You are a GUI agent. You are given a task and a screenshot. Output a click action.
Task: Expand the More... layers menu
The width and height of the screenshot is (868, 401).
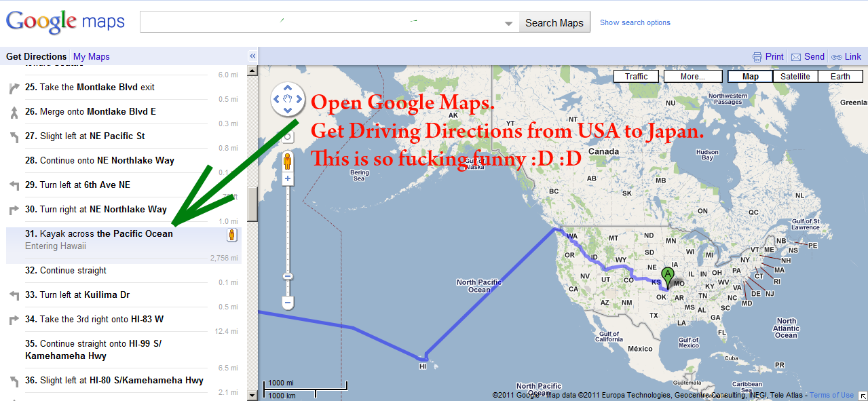tap(692, 77)
